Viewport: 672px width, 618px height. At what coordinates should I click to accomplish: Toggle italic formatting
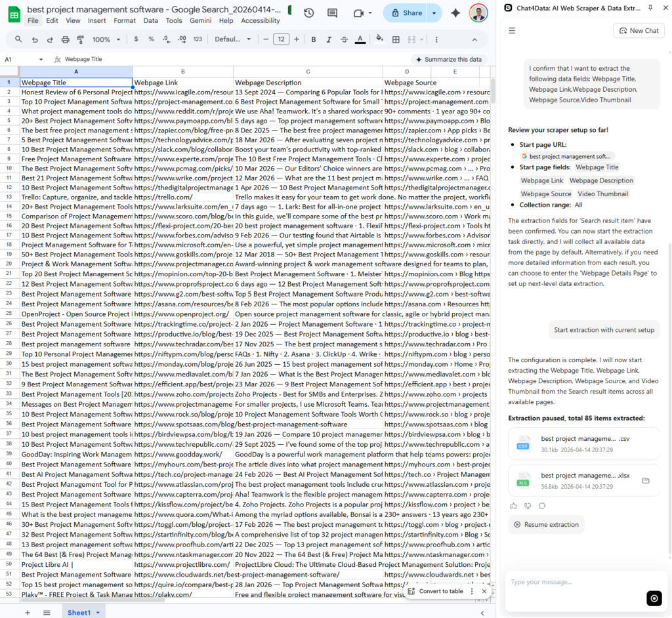pyautogui.click(x=329, y=39)
